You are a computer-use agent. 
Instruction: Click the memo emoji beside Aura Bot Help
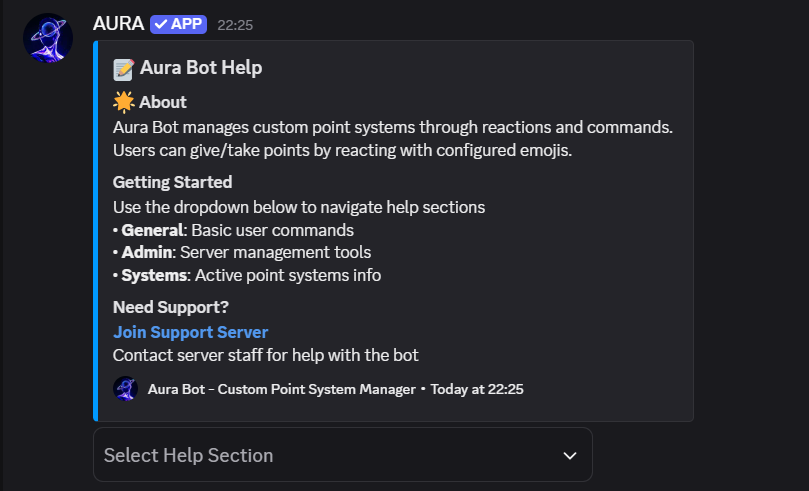pyautogui.click(x=124, y=69)
